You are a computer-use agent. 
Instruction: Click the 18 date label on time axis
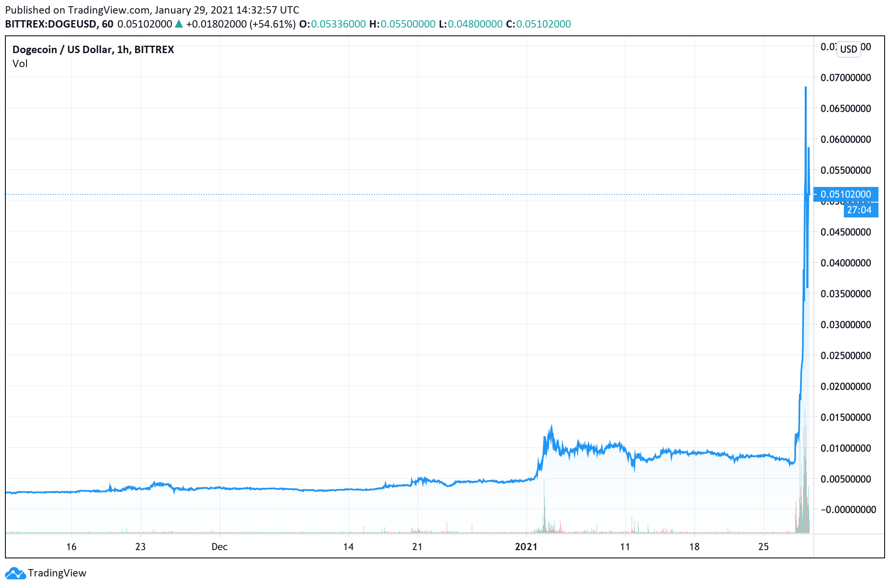click(694, 547)
